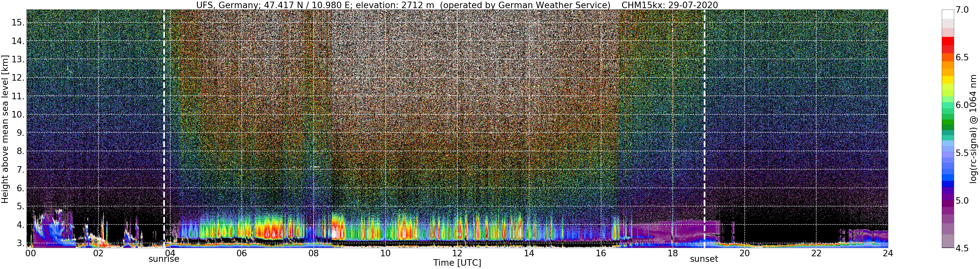Screen dimensions: 980x269
Task: Click the time axis tick '24'
Action: click(888, 253)
